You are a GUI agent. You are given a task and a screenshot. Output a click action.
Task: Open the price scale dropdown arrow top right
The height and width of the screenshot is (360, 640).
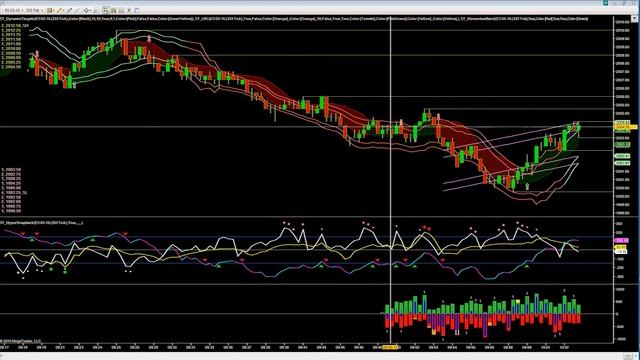635,18
